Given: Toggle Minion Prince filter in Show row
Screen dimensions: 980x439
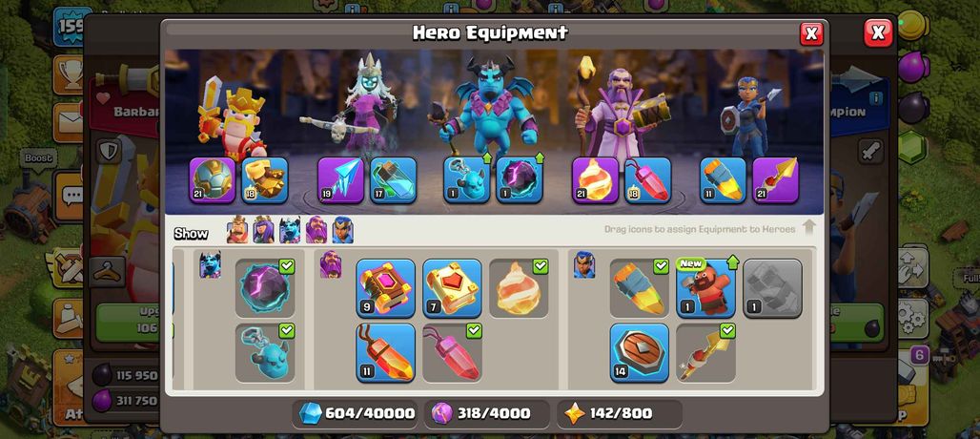Looking at the screenshot, I should click(290, 230).
